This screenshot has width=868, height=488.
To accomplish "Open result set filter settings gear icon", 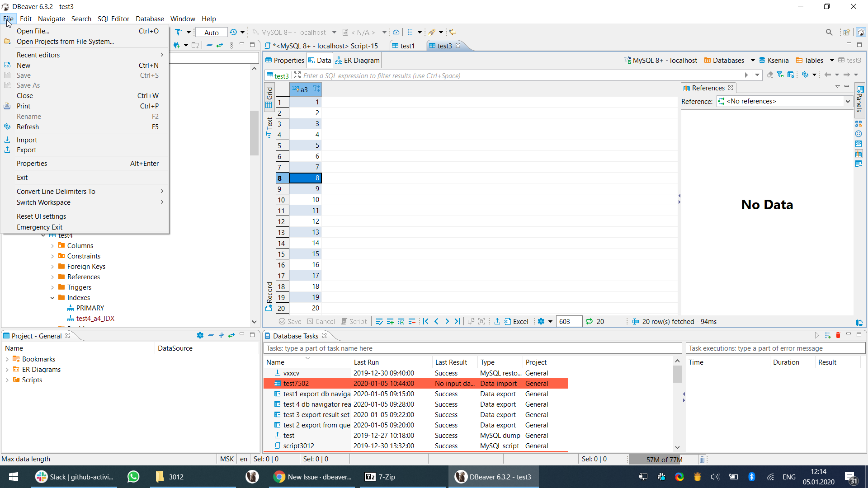I will pyautogui.click(x=542, y=321).
